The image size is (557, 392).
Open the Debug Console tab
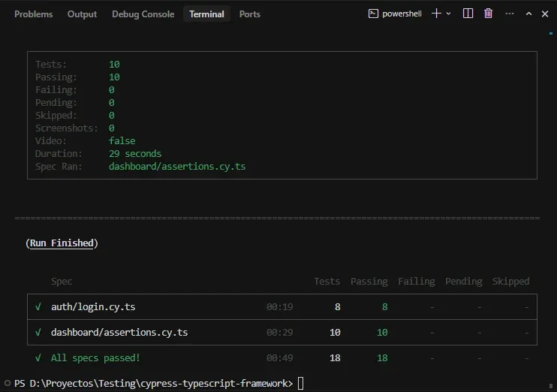click(x=143, y=14)
